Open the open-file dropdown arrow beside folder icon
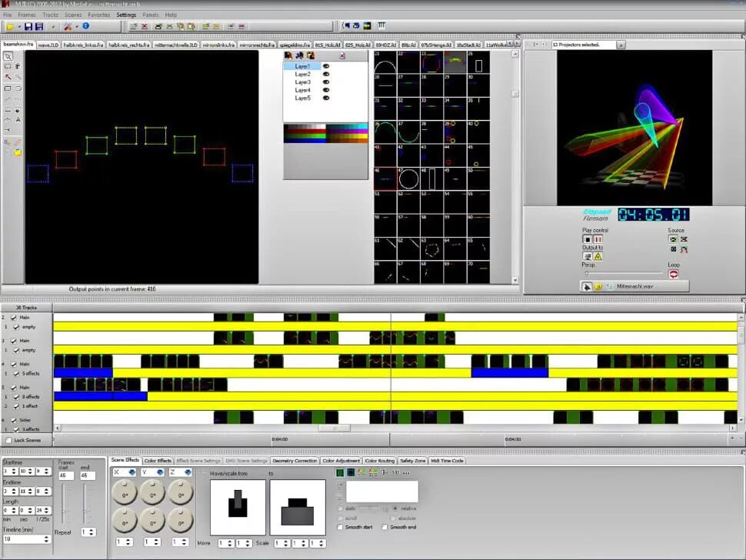 pos(19,27)
